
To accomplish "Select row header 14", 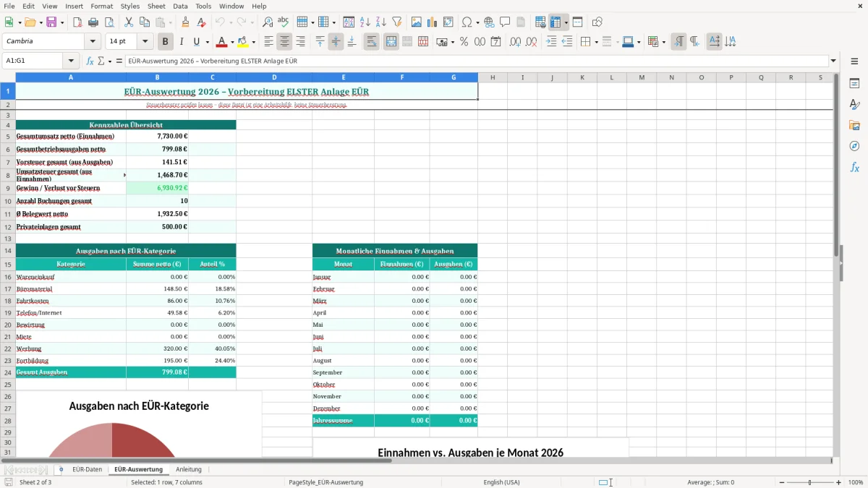I will 8,251.
